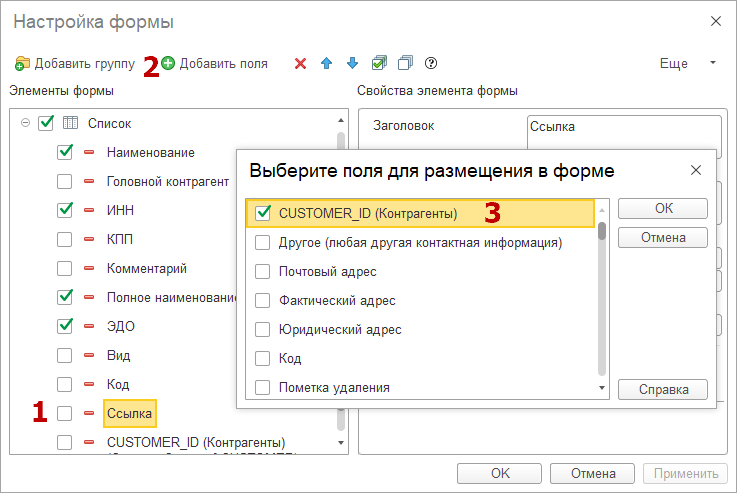Select the Ссылка tree item
The height and width of the screenshot is (493, 737).
pyautogui.click(x=129, y=413)
